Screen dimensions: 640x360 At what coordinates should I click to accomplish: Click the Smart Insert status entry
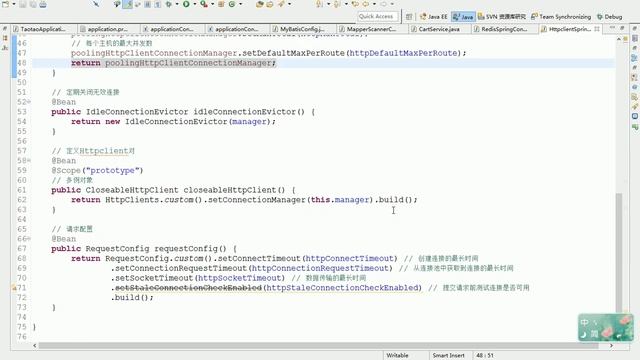pos(448,356)
